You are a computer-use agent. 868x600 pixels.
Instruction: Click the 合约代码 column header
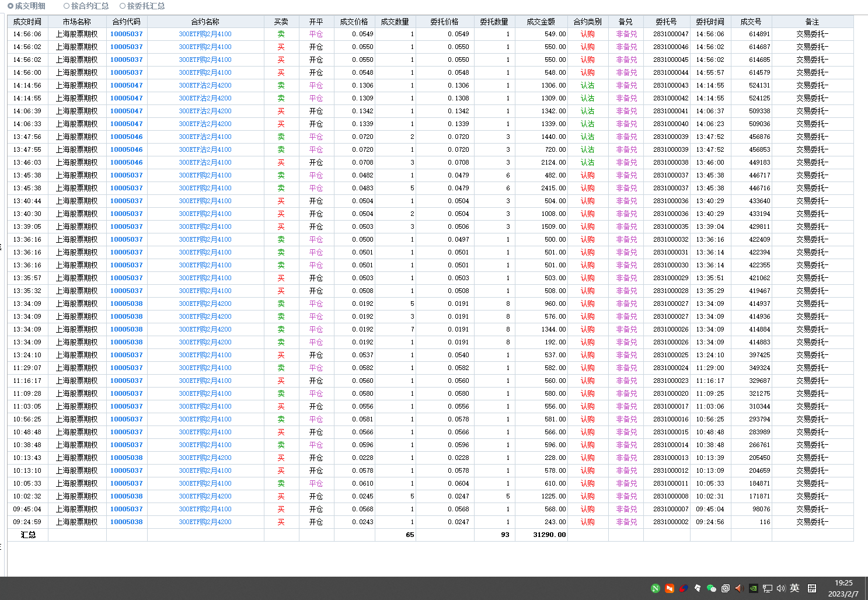point(126,22)
